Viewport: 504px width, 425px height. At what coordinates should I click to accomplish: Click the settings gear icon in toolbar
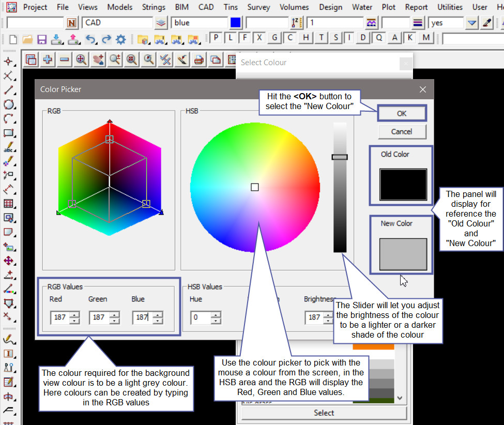(121, 39)
